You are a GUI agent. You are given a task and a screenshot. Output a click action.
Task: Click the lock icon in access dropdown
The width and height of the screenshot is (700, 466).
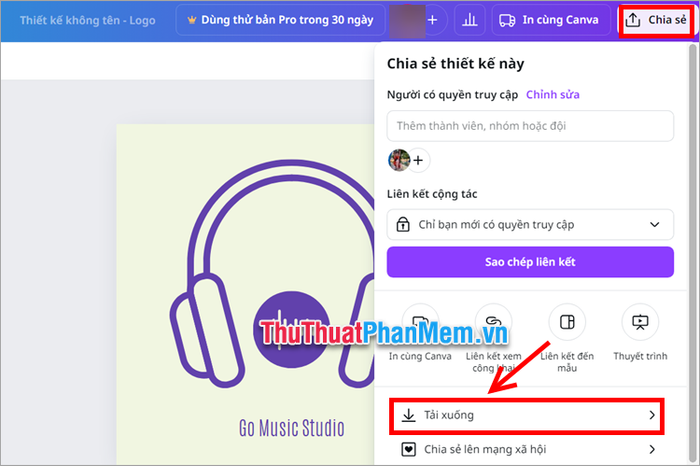(403, 225)
